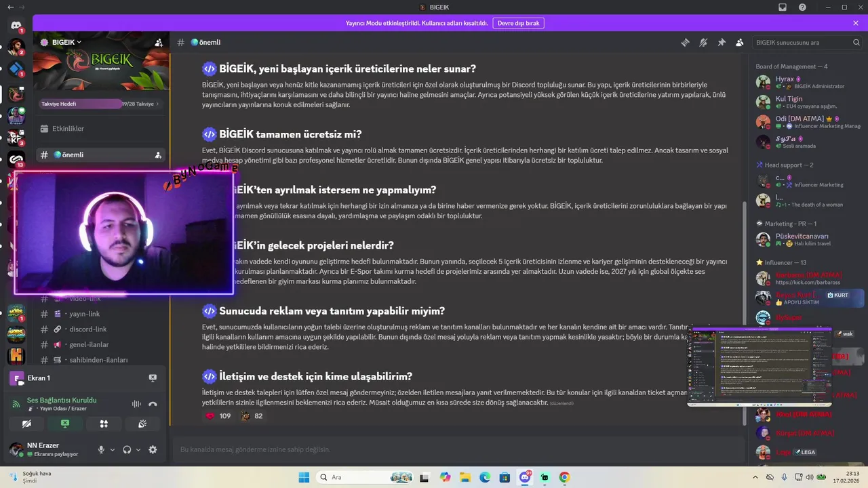The height and width of the screenshot is (488, 868).
Task: Show pinned messages
Action: [x=722, y=42]
